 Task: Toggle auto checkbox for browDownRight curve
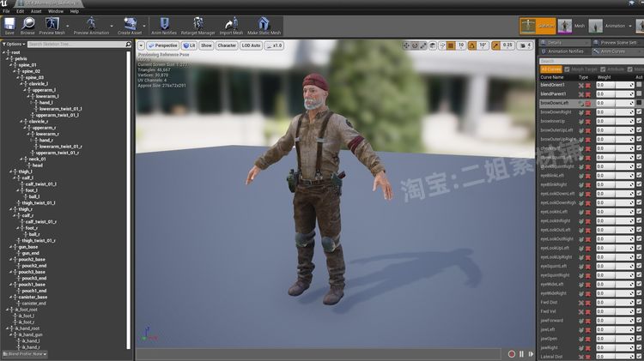[639, 111]
